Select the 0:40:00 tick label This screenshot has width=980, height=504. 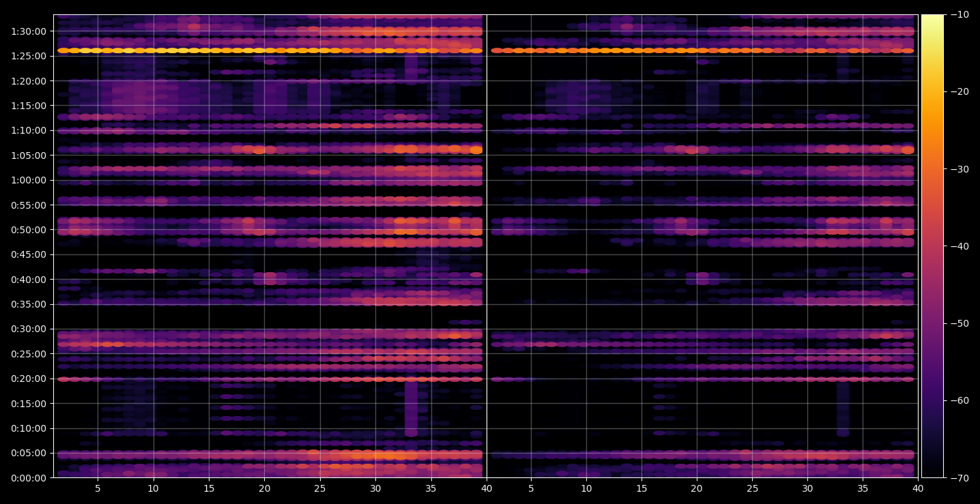29,279
